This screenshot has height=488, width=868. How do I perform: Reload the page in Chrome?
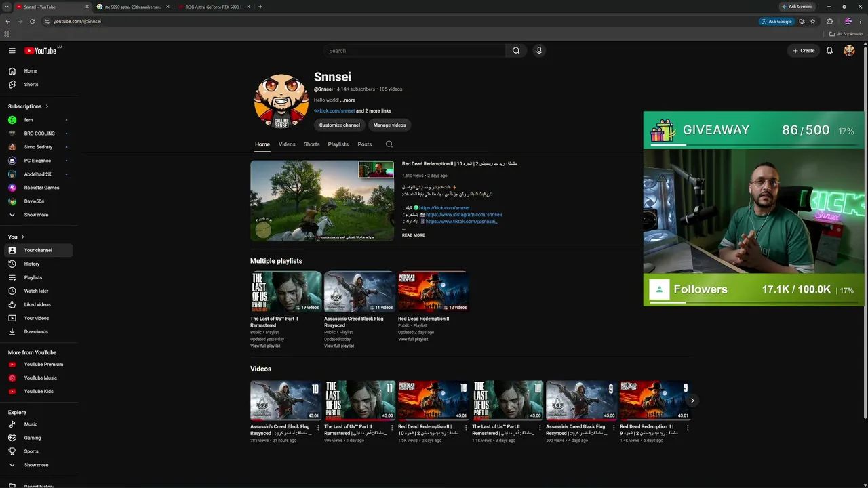[32, 21]
